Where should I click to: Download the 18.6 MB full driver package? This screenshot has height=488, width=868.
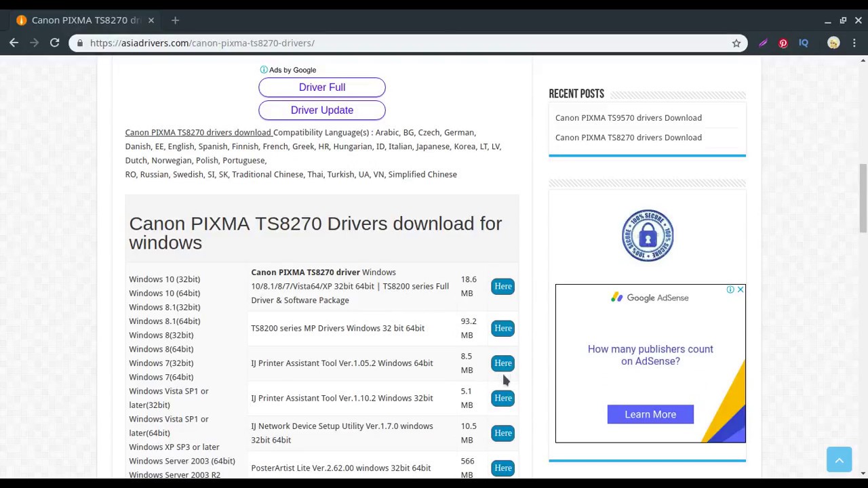point(503,287)
